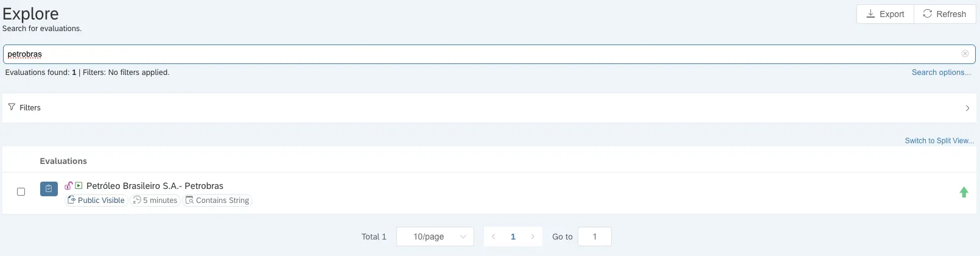
Task: Expand the Filters panel chevron
Action: (967, 108)
